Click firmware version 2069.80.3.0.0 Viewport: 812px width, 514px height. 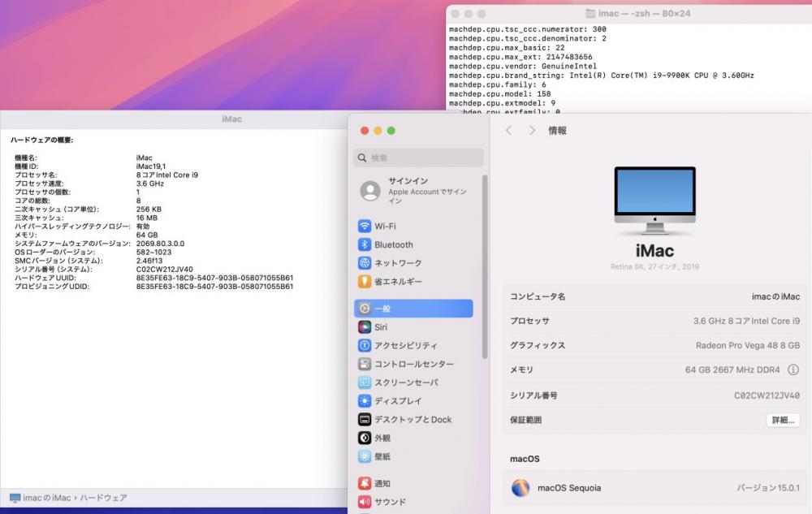(160, 244)
